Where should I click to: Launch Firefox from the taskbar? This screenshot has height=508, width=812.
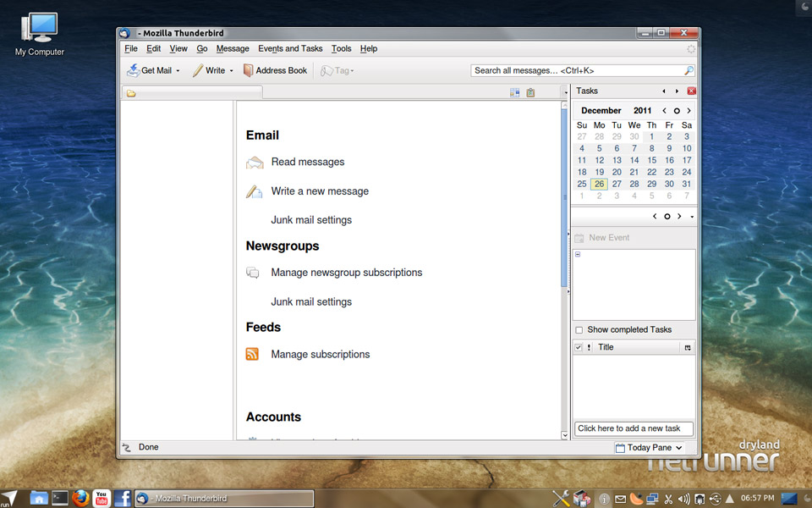pyautogui.click(x=80, y=498)
